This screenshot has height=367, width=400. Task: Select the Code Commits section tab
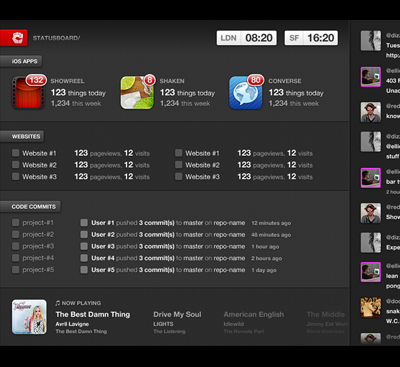tap(30, 207)
